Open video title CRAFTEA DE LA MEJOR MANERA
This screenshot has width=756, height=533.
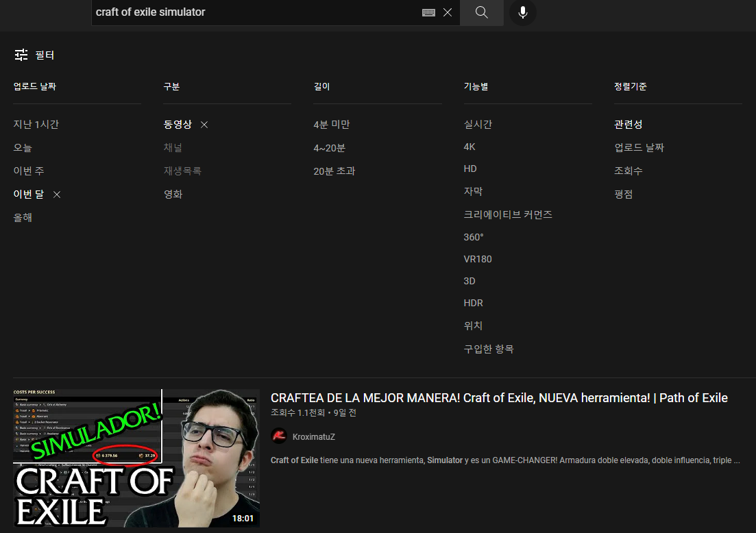click(x=499, y=398)
